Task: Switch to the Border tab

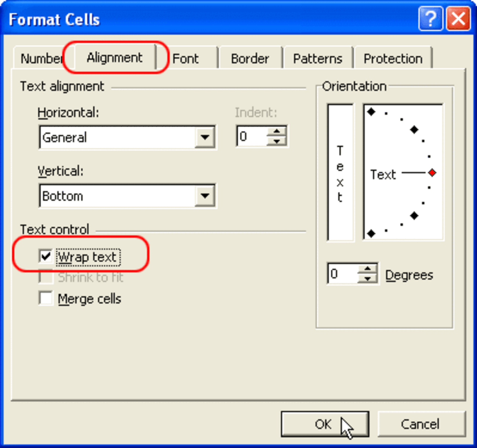Action: pyautogui.click(x=250, y=59)
